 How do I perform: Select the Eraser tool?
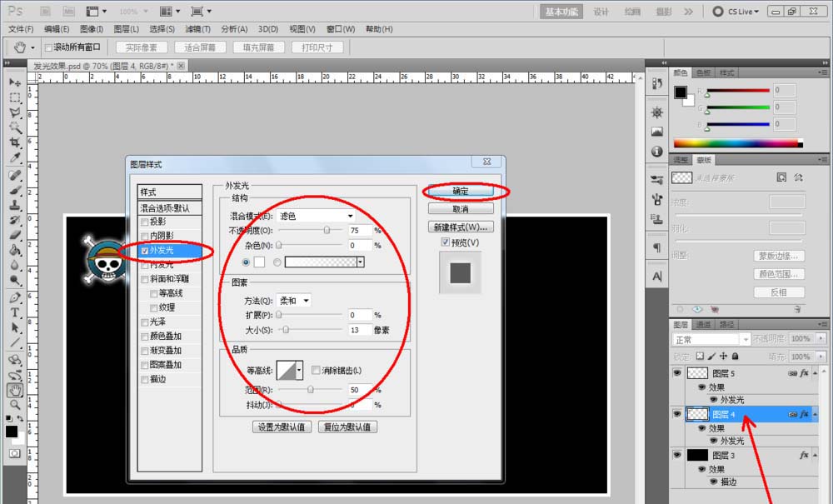click(x=15, y=235)
